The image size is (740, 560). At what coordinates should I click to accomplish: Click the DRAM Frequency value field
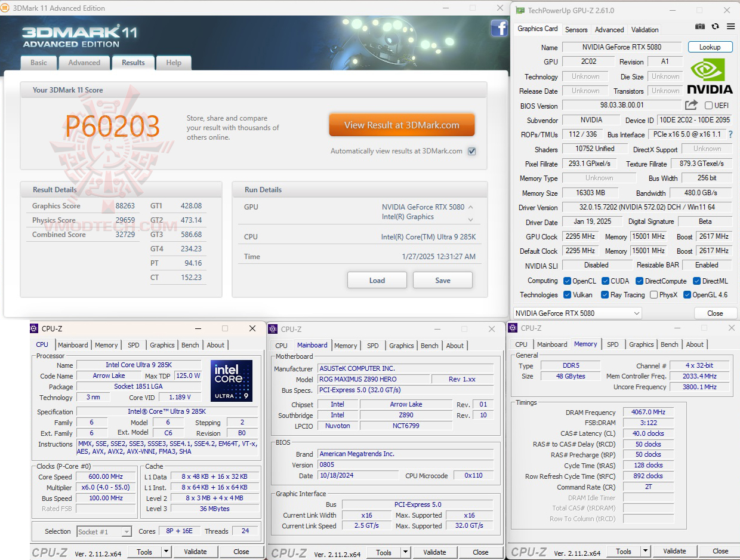(648, 412)
